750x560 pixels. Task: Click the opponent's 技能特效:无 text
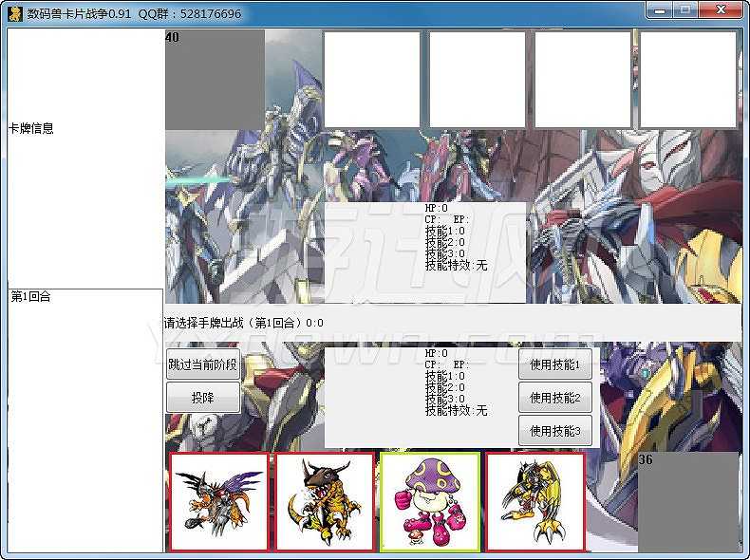click(456, 266)
